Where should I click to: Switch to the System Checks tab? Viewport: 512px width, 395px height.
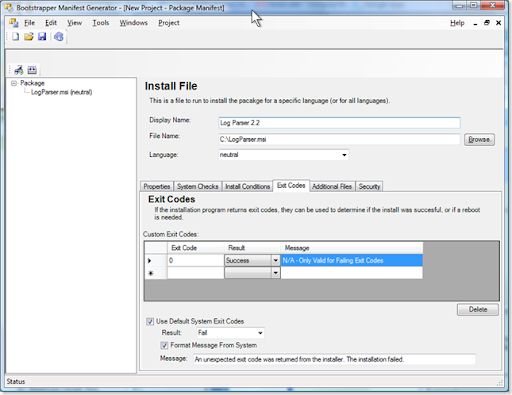[198, 186]
